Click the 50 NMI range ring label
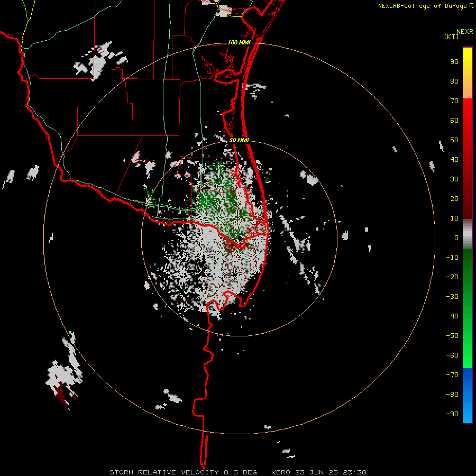 (239, 140)
